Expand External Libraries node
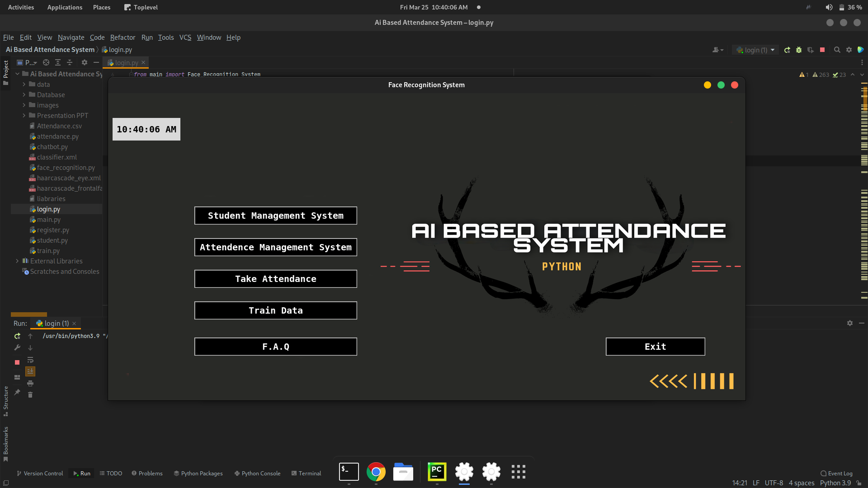Viewport: 868px width, 488px height. [x=17, y=261]
